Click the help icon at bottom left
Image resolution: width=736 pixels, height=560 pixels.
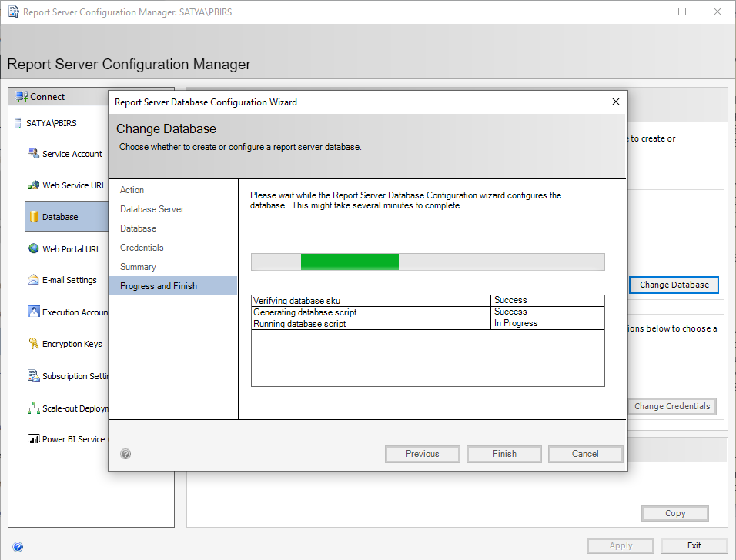pyautogui.click(x=17, y=546)
